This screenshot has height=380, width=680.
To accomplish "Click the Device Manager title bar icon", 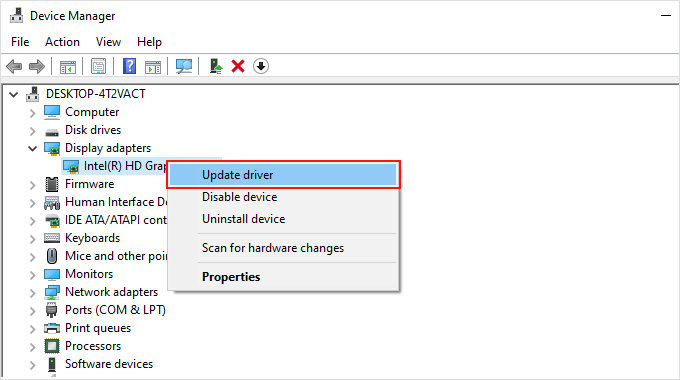I will point(16,16).
